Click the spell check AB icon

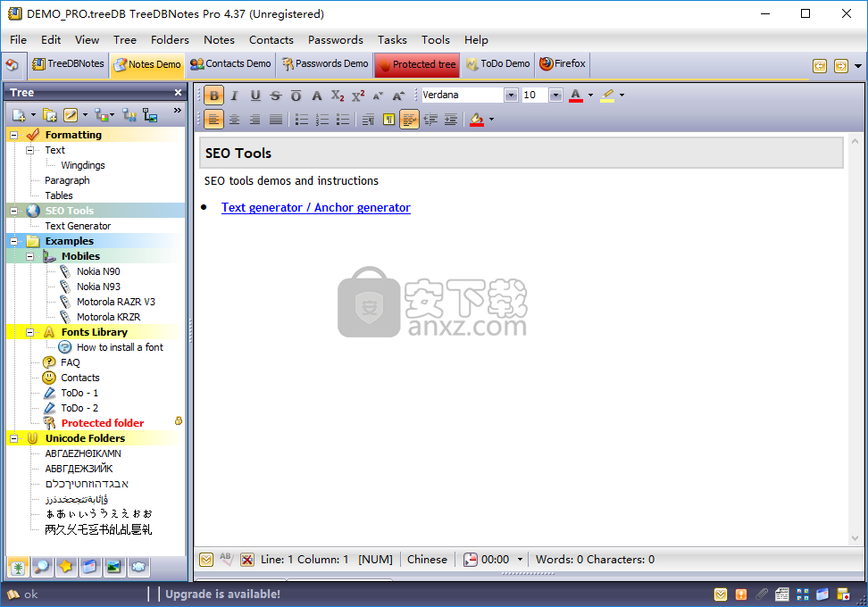pos(226,559)
